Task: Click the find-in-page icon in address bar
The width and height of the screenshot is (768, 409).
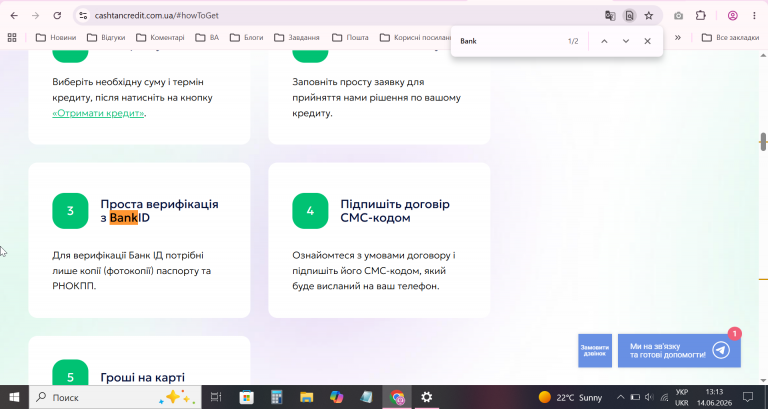Action: [x=629, y=16]
